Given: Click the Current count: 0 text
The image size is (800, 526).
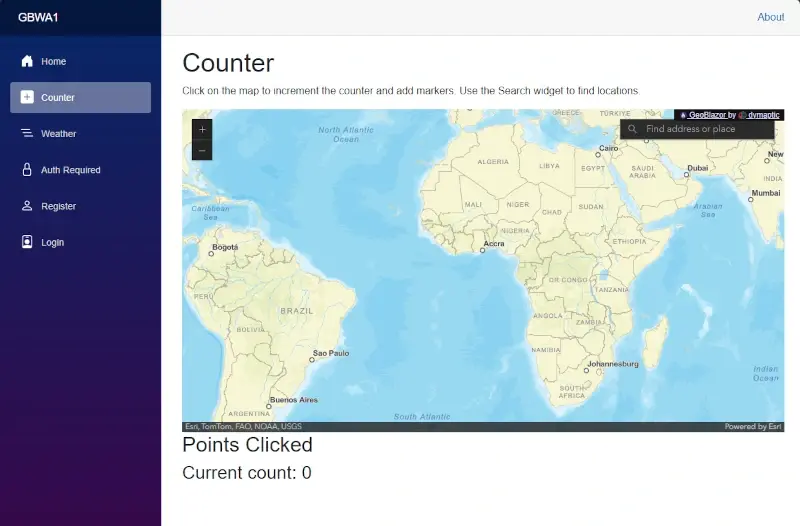Looking at the screenshot, I should pyautogui.click(x=247, y=472).
